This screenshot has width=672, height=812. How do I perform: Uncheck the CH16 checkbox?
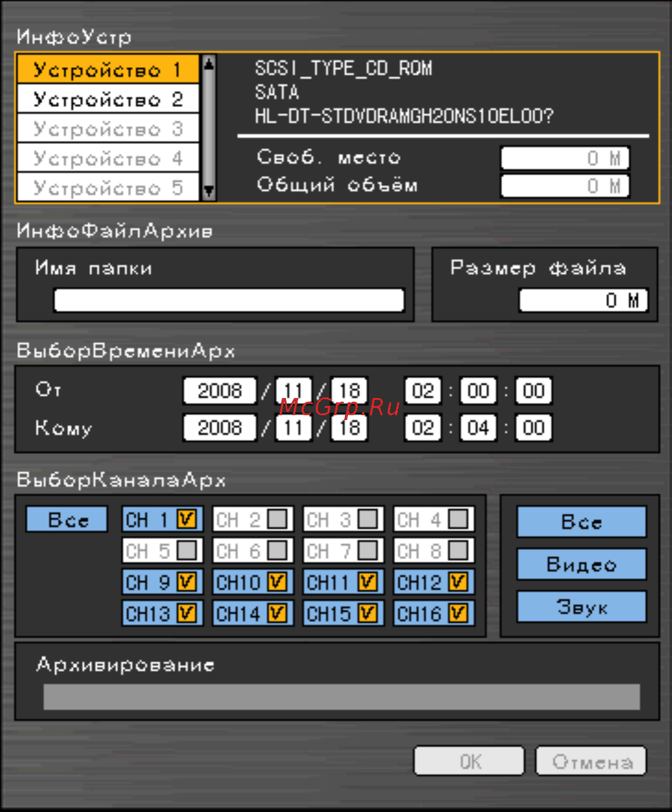coord(457,613)
